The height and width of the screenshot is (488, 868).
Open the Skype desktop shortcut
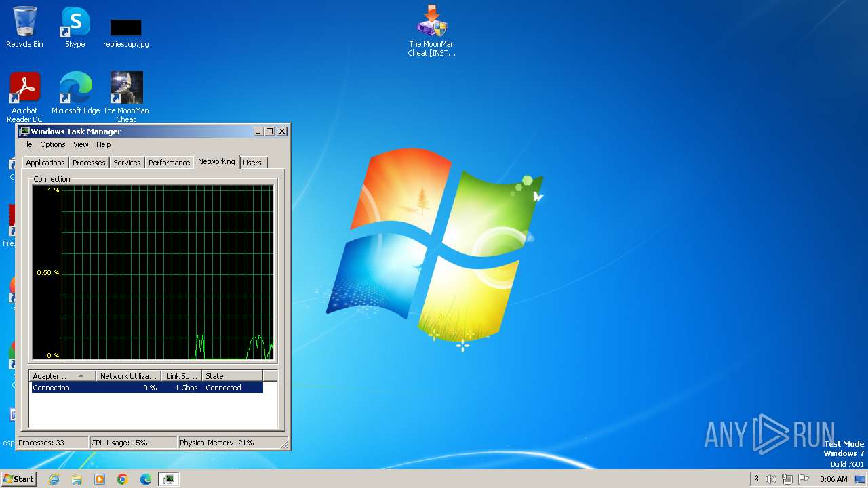click(75, 27)
